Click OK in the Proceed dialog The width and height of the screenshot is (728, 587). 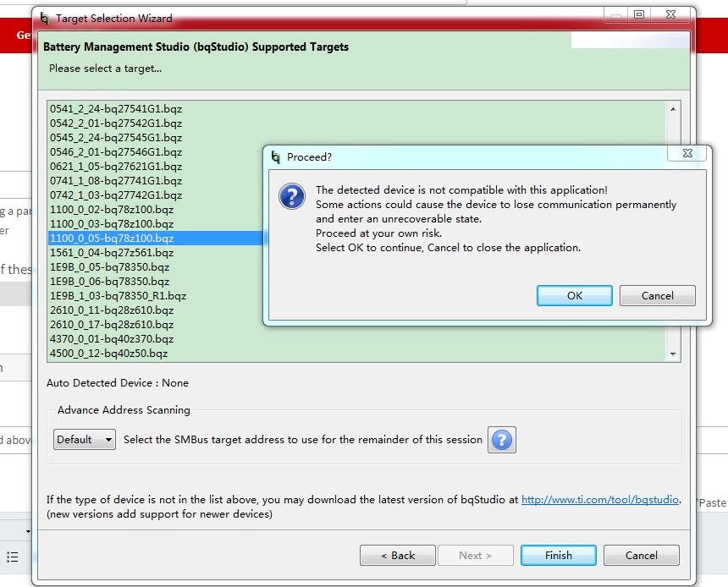click(x=574, y=295)
